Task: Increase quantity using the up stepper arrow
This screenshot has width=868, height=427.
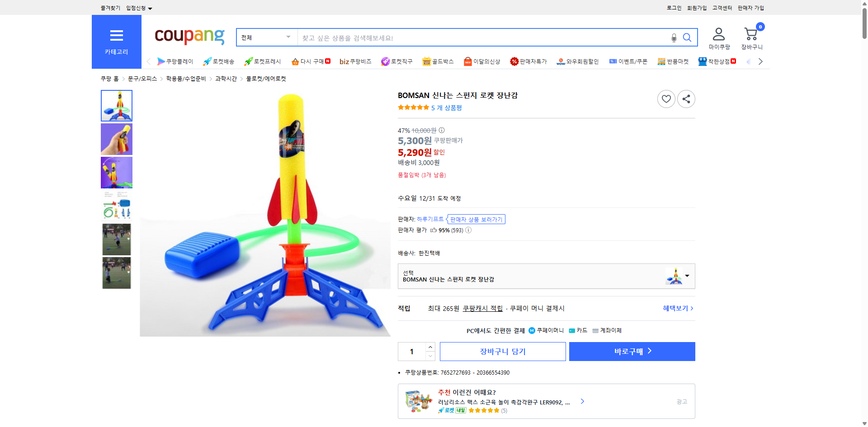Action: (429, 346)
